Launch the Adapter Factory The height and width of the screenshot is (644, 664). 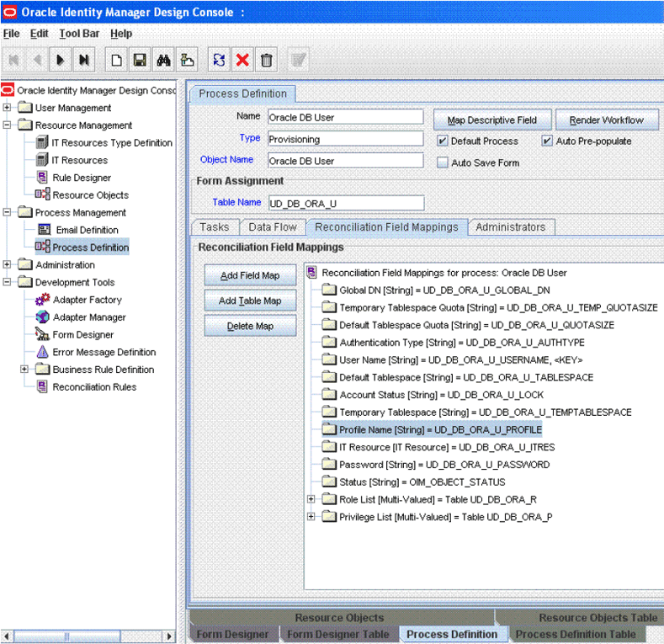point(88,300)
